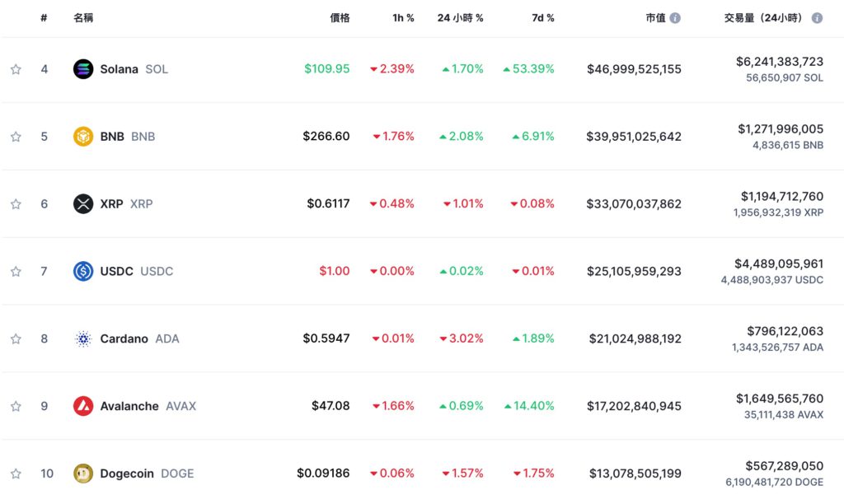Open the Avalanche AVAX coin page
This screenshot has width=844, height=504.
click(148, 406)
